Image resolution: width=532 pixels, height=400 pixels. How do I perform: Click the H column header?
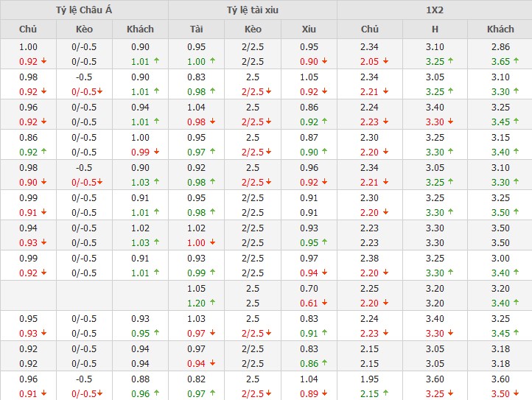pyautogui.click(x=435, y=29)
